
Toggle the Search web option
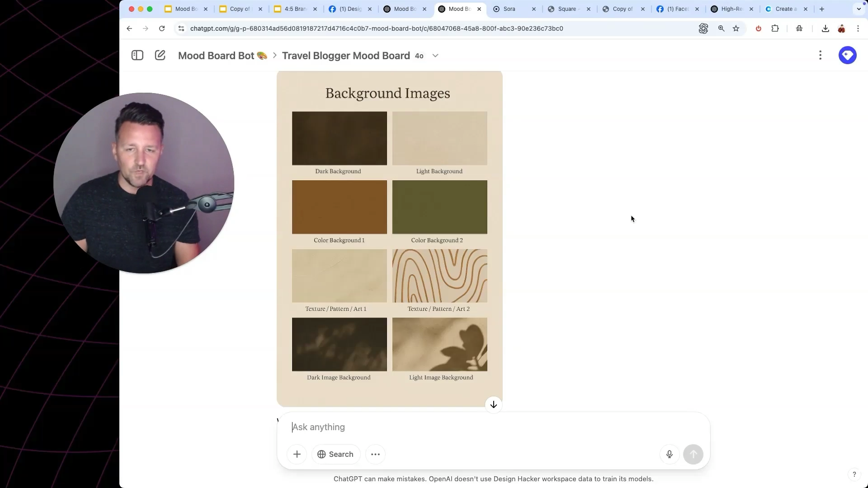(335, 454)
